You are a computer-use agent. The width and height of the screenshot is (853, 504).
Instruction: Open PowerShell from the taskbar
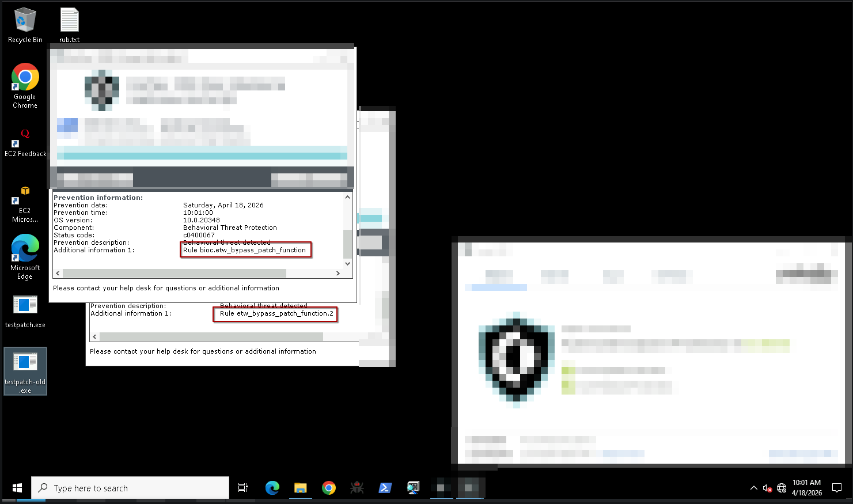(385, 488)
